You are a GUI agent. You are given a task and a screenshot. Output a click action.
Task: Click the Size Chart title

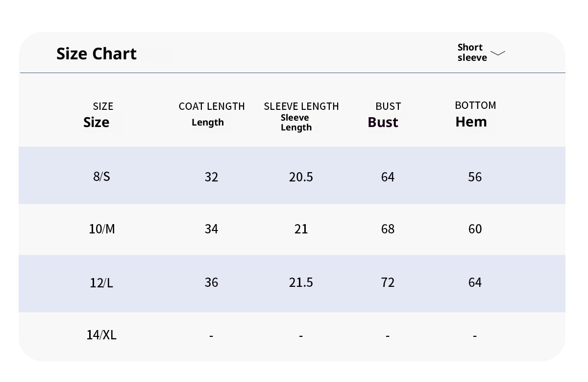(x=97, y=53)
